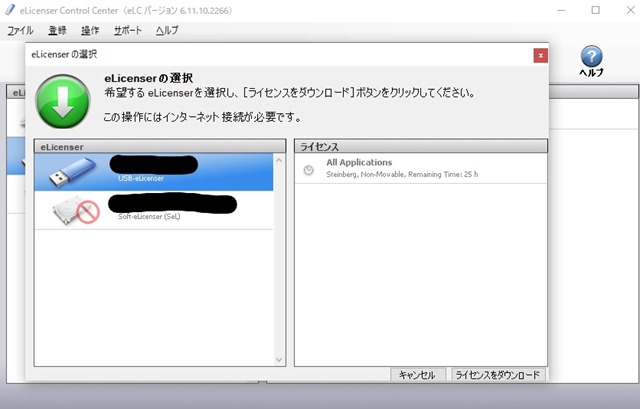
Task: Open the ヘルプ menu in menu bar
Action: 167,31
